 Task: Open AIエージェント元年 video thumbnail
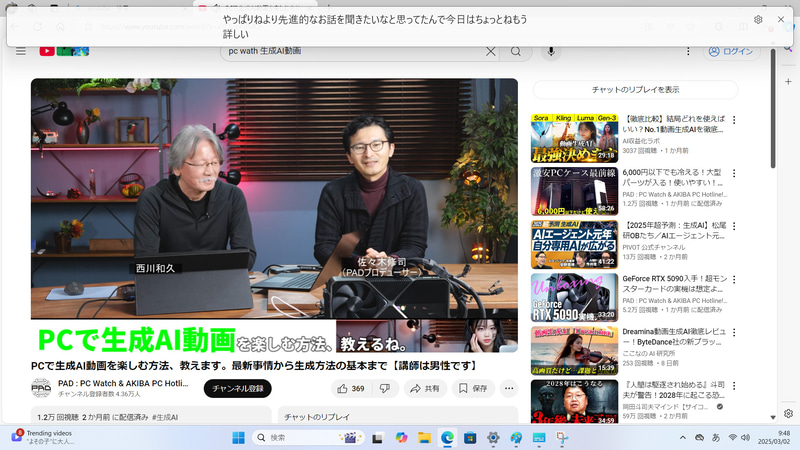tap(574, 244)
